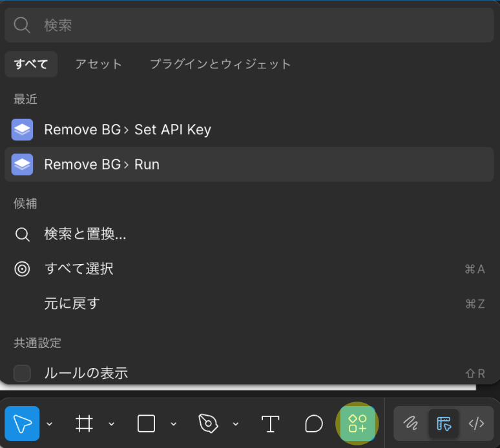Screen dimensions: 500x448
Task: Switch to Draw mode squiggle icon
Action: [410, 423]
